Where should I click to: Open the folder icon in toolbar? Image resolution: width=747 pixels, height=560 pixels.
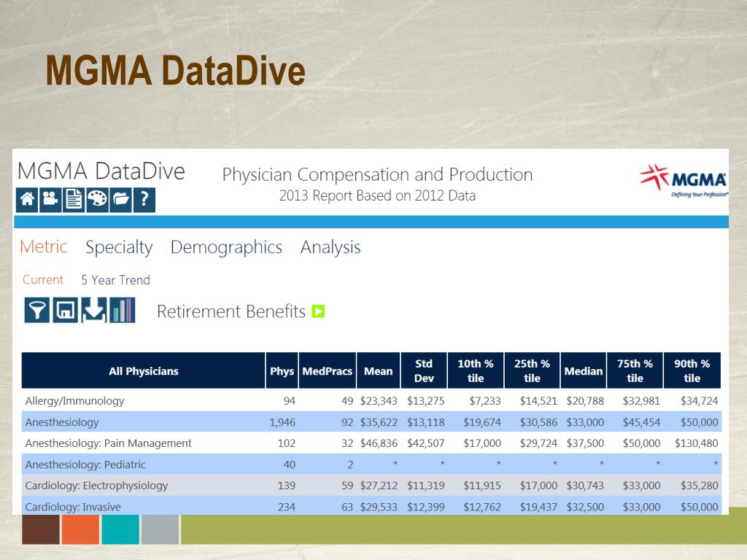point(120,200)
